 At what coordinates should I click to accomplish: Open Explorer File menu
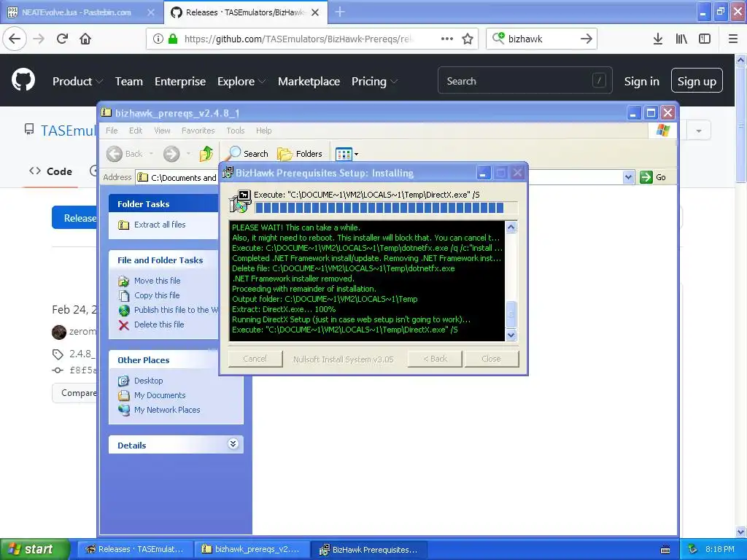(x=112, y=131)
